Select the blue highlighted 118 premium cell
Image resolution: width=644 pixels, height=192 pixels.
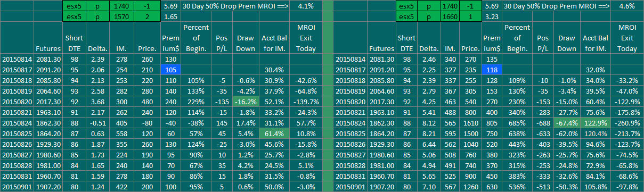pos(492,70)
